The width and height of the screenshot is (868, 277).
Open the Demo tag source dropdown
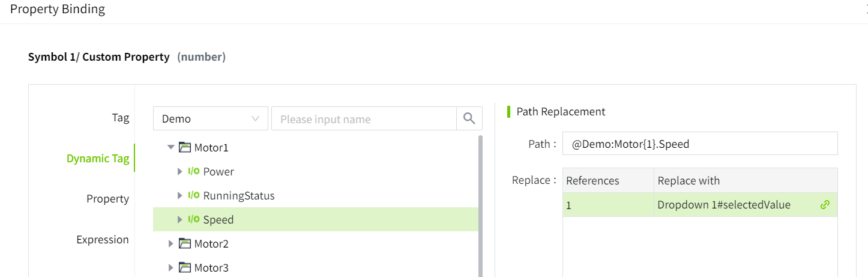tap(210, 119)
